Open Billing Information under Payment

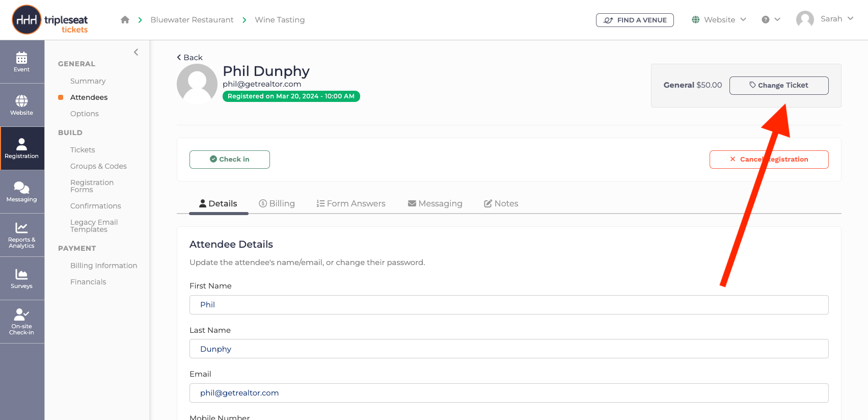104,266
